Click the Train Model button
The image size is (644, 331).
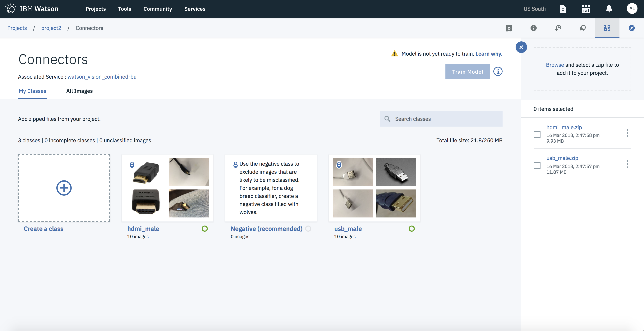[467, 72]
